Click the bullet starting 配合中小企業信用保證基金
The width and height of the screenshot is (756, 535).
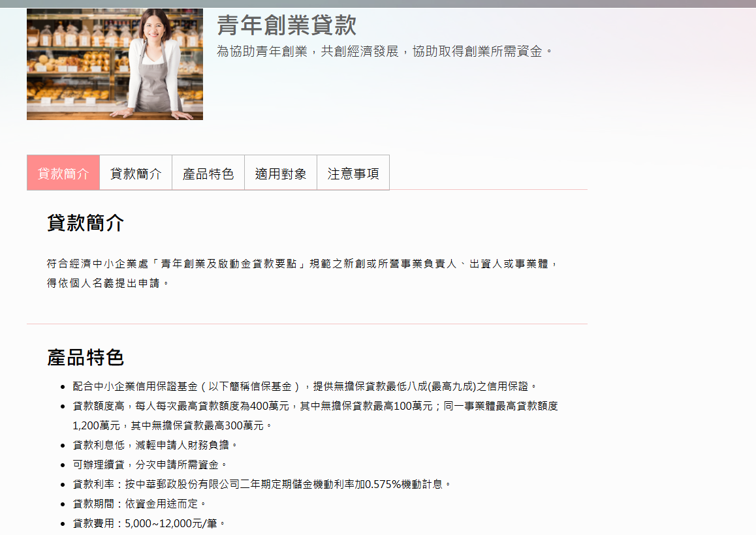(305, 386)
